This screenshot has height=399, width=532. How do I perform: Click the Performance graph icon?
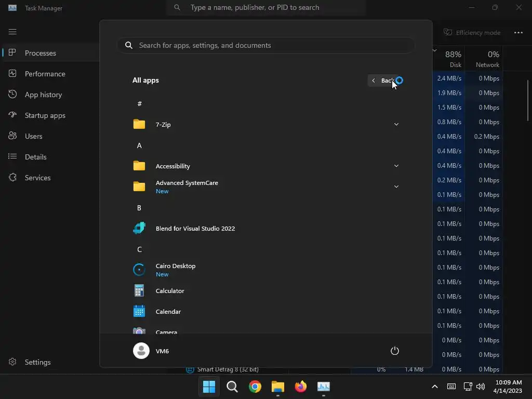tap(12, 73)
